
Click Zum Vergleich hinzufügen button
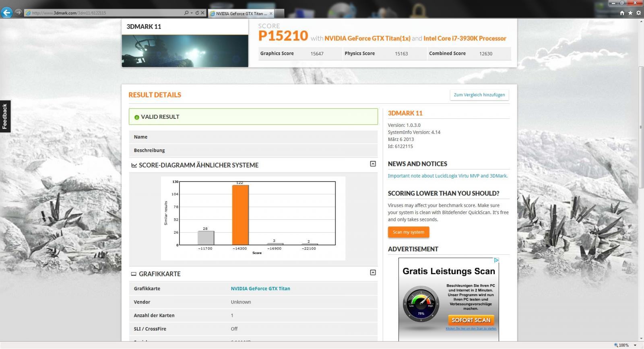[x=479, y=95]
